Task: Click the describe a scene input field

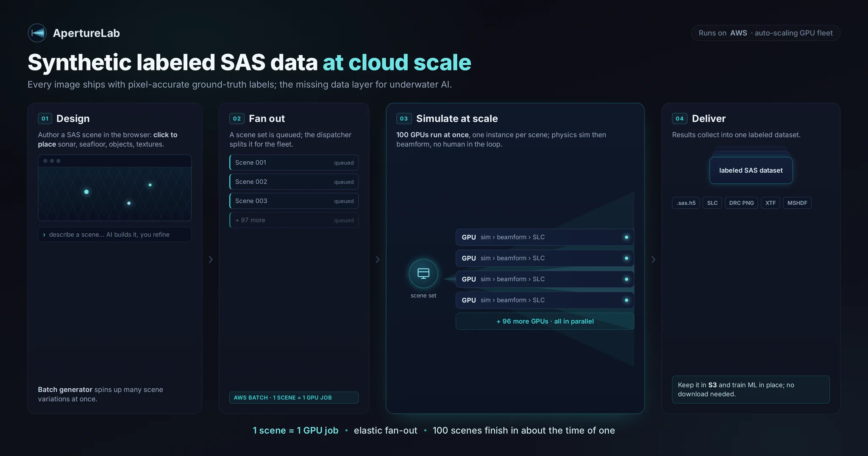Action: pos(115,235)
